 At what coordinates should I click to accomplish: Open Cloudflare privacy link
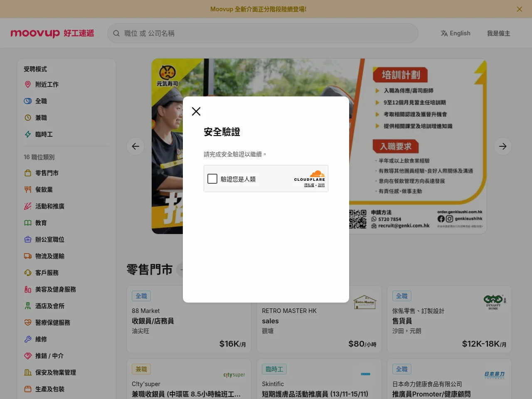point(309,185)
